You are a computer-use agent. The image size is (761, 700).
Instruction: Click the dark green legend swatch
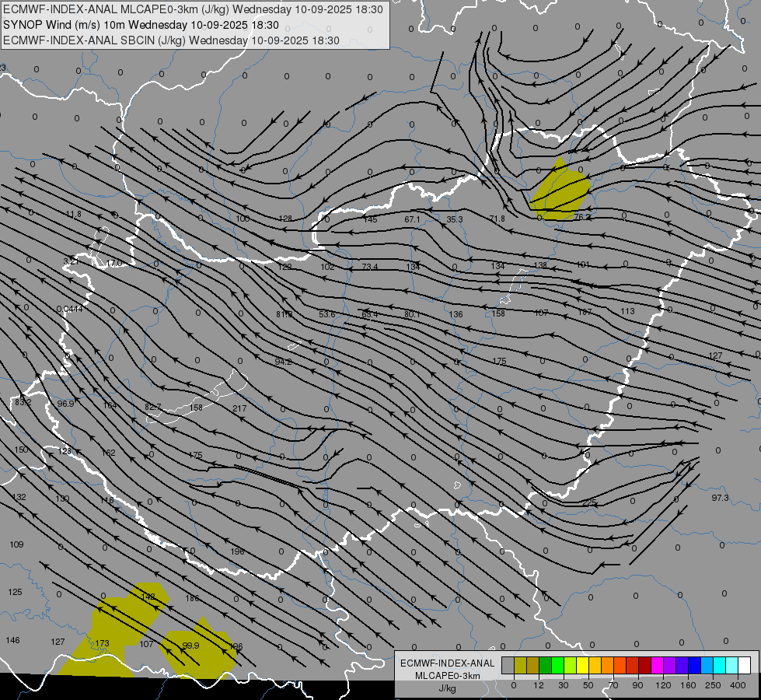pyautogui.click(x=546, y=665)
